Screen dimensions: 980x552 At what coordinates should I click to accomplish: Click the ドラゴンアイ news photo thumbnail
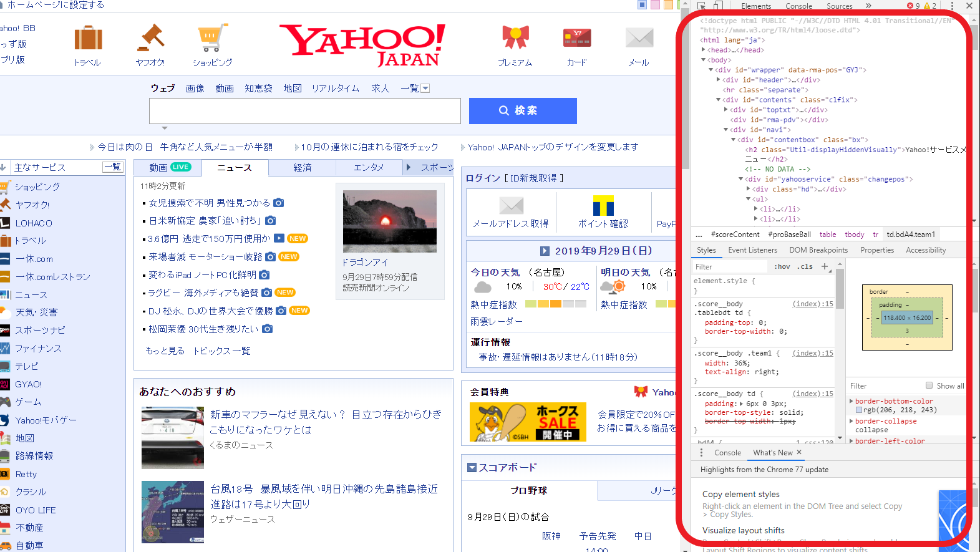(390, 221)
